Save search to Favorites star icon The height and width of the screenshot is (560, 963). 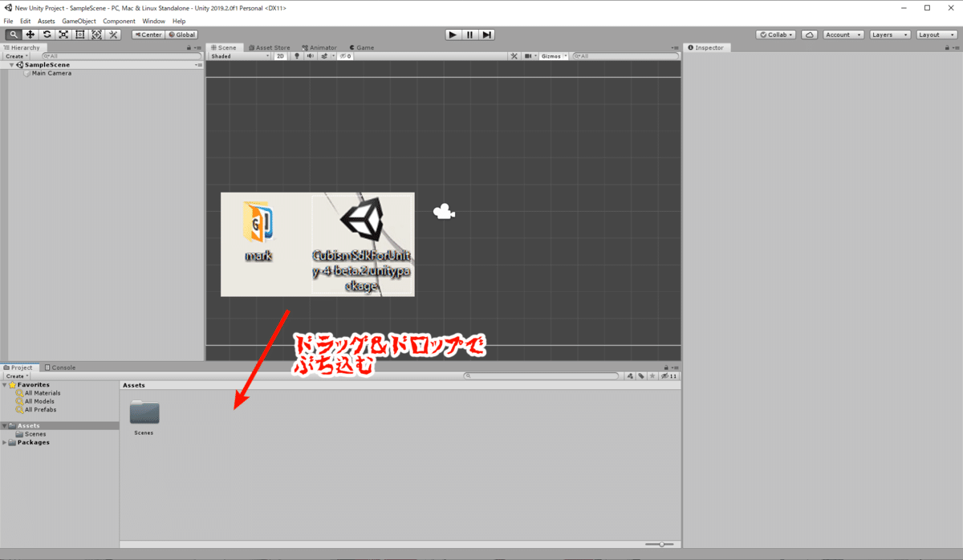point(652,375)
